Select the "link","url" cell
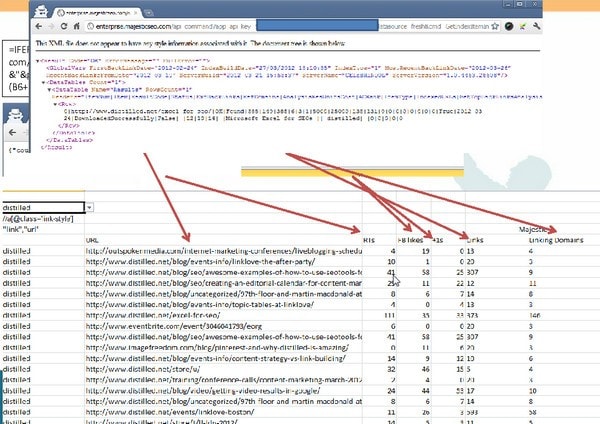 coord(43,229)
